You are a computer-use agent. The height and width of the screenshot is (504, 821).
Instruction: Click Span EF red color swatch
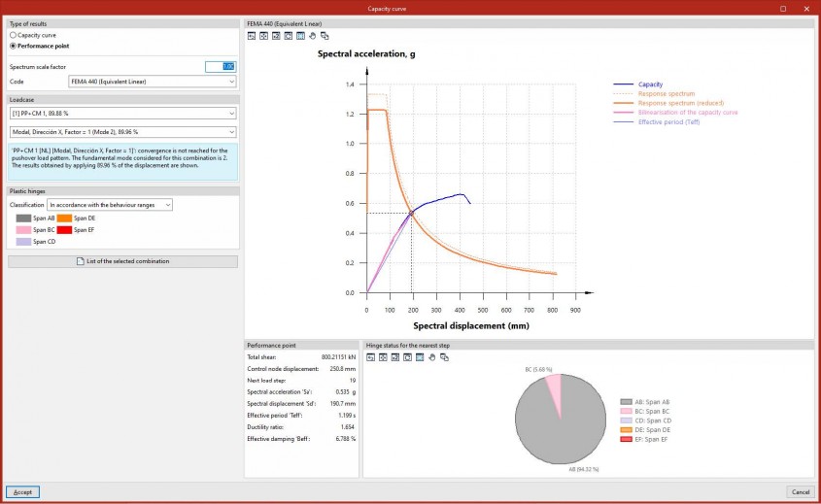[64, 230]
